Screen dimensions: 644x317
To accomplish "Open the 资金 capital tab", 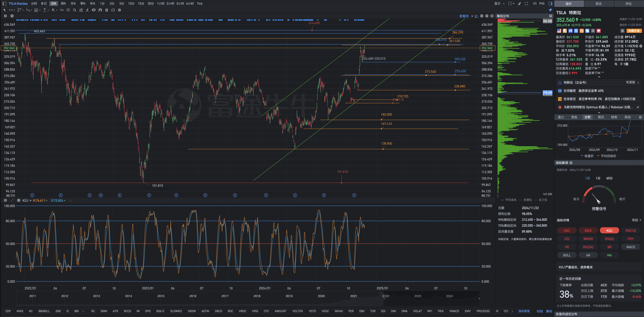I will (574, 117).
